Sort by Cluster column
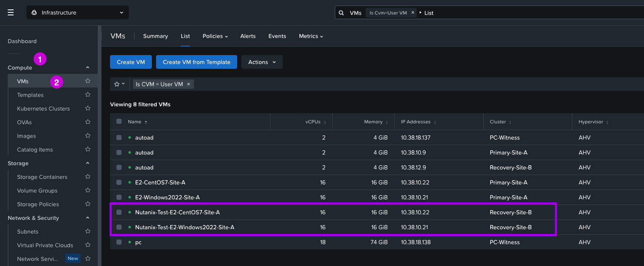This screenshot has width=644, height=266. tap(510, 122)
